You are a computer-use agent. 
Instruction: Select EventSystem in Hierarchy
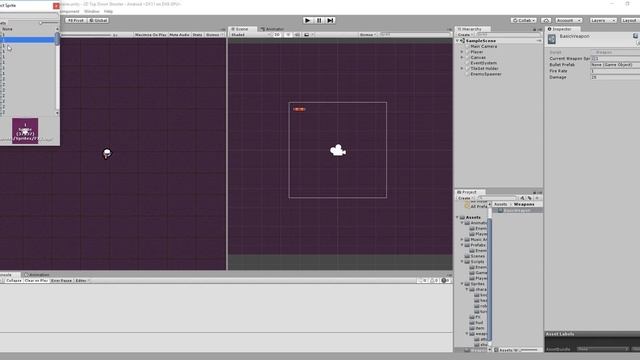click(484, 63)
